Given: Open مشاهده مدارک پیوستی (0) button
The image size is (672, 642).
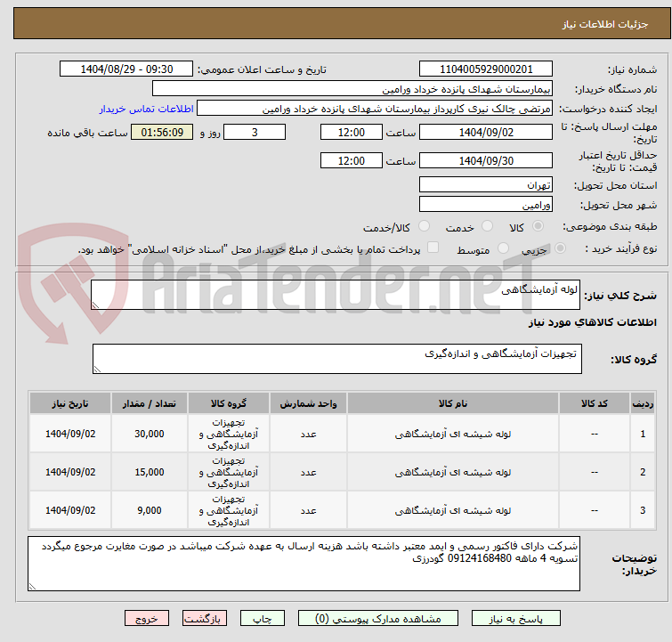Looking at the screenshot, I should click(378, 619).
